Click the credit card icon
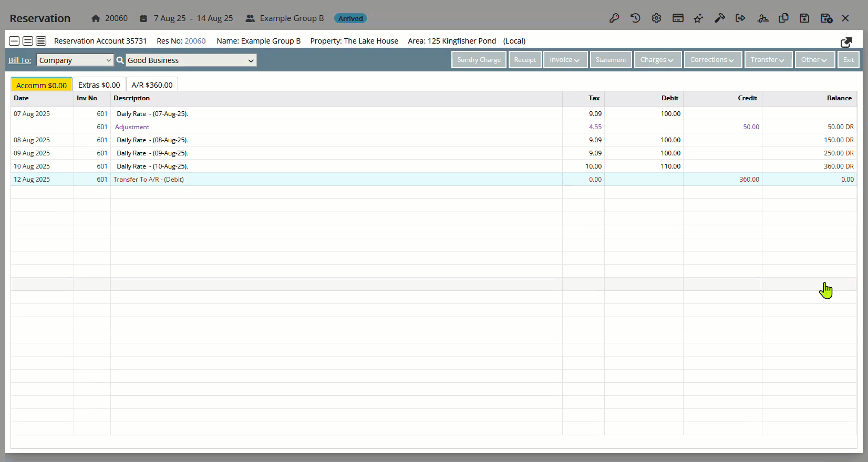Screen dimensions: 868x462 pos(678,18)
